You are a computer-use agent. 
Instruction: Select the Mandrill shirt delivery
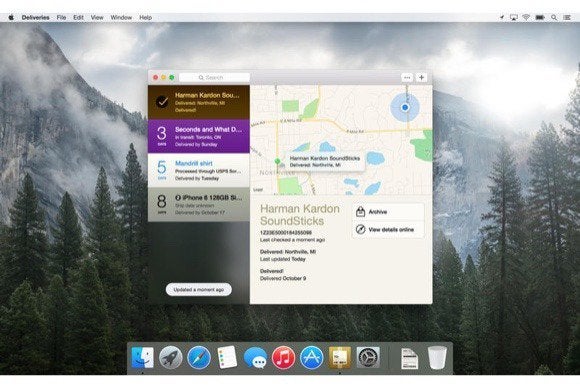199,170
